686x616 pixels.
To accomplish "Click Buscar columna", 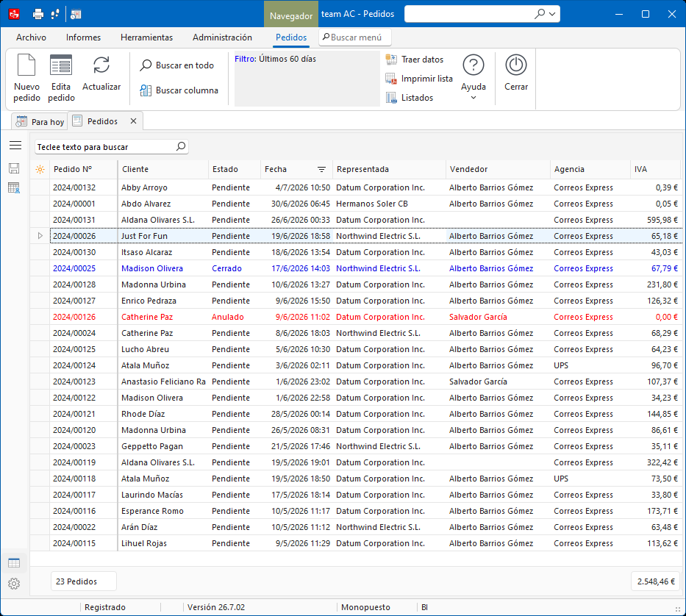I will (179, 90).
